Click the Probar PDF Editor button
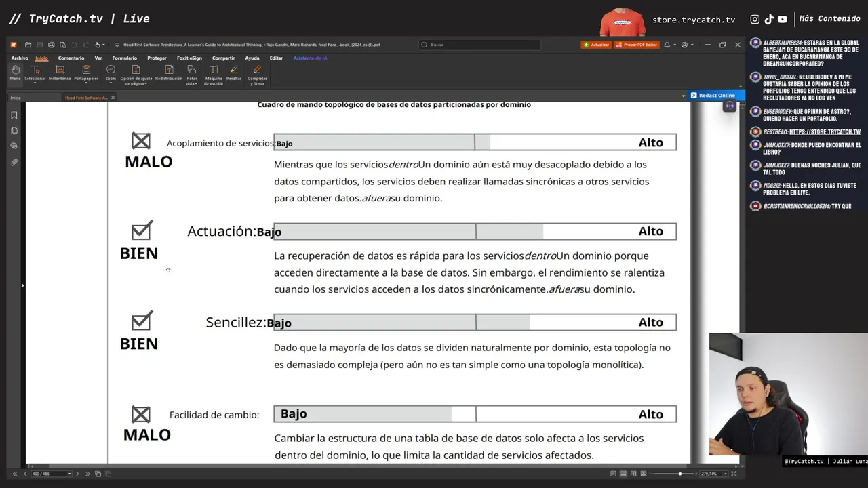Image resolution: width=868 pixels, height=488 pixels. 637,45
